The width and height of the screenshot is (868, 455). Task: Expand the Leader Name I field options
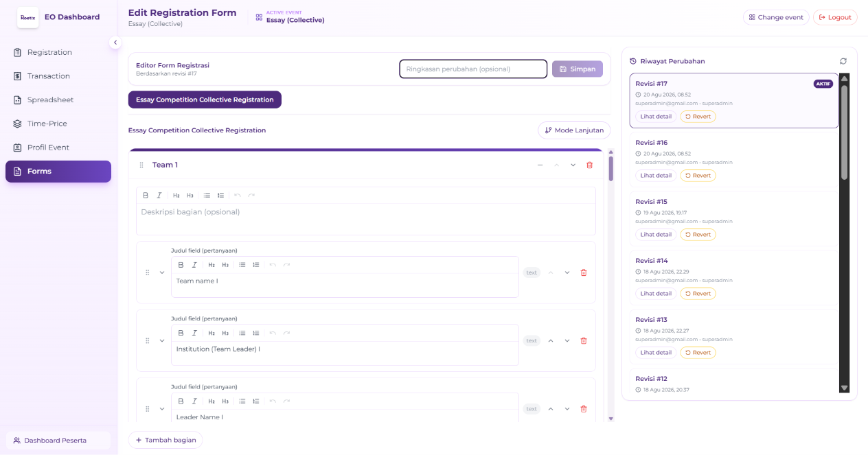pos(162,409)
